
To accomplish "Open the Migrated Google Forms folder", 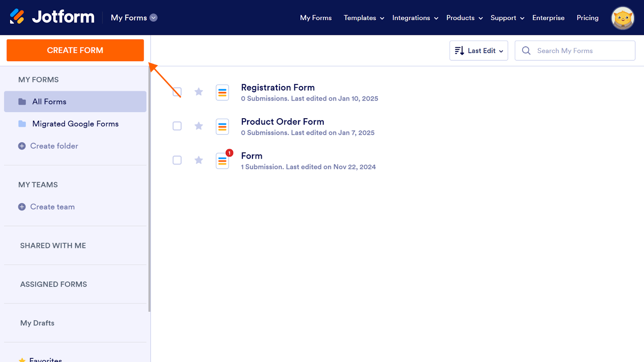I will (x=75, y=124).
